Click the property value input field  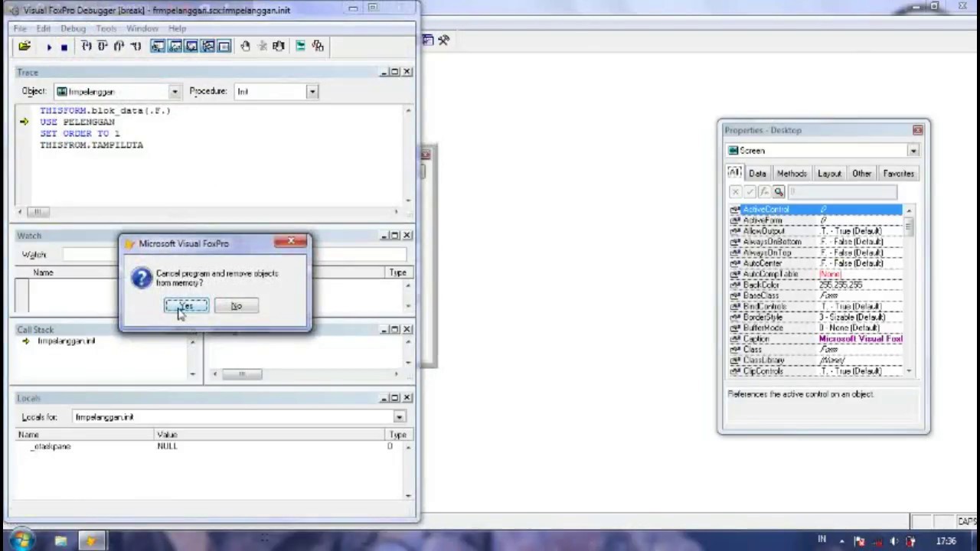coord(842,192)
